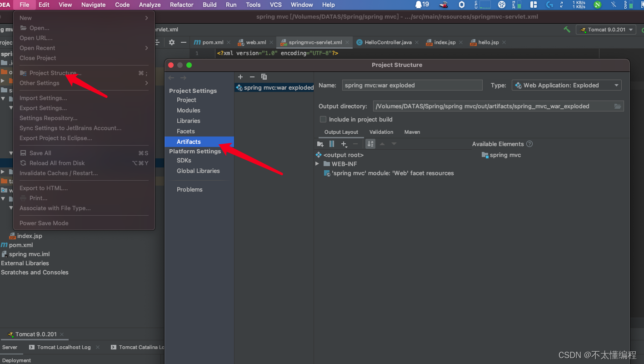Viewport: 644px width, 364px height.
Task: Create directory in output layout
Action: point(320,144)
